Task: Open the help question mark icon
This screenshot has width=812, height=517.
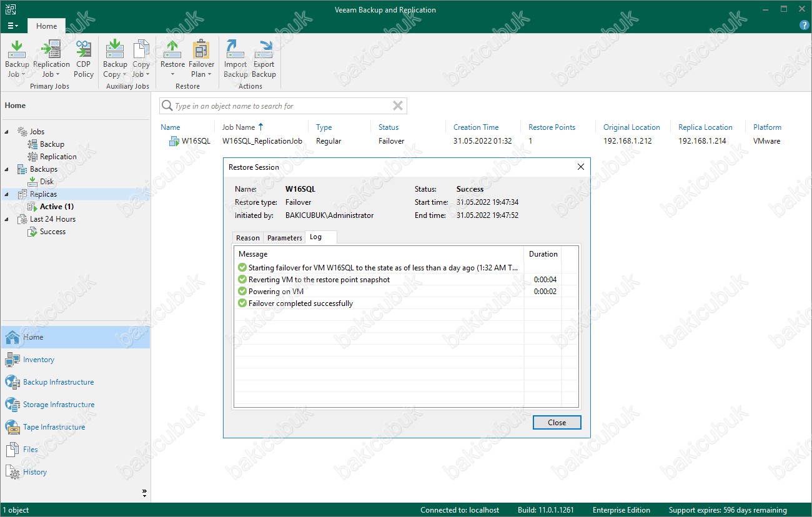Action: (805, 26)
